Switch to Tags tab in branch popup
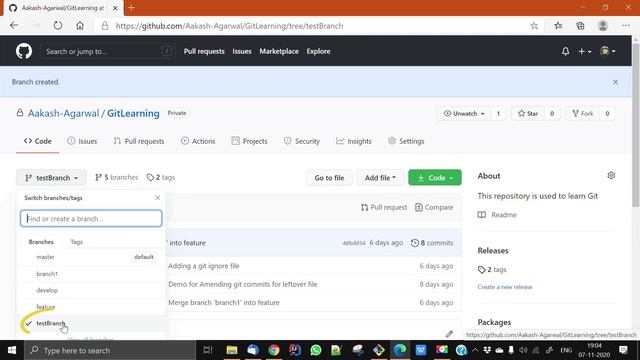 pos(76,242)
